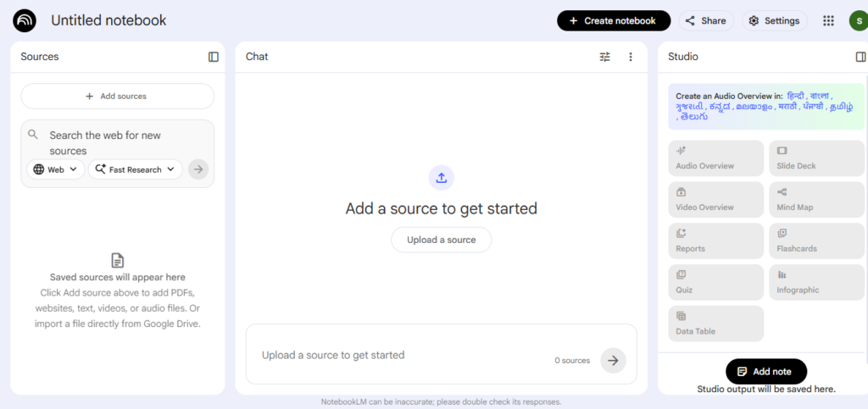Collapse the Studio panel
The width and height of the screenshot is (868, 409).
[860, 57]
